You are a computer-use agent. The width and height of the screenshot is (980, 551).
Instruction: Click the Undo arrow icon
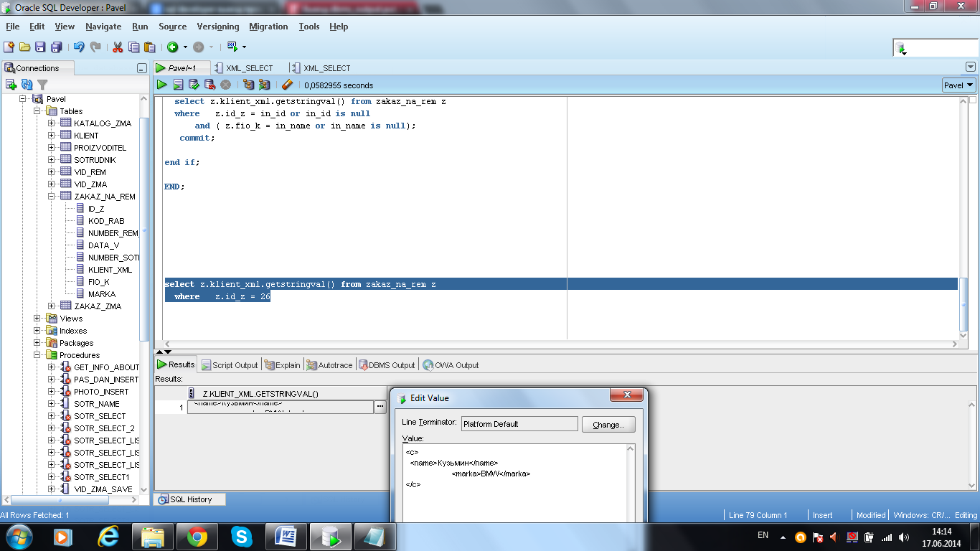79,47
